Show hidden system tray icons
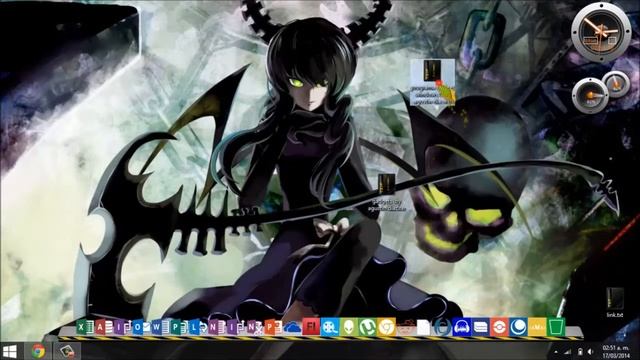Screen dimensions: 640x360 click(x=556, y=351)
